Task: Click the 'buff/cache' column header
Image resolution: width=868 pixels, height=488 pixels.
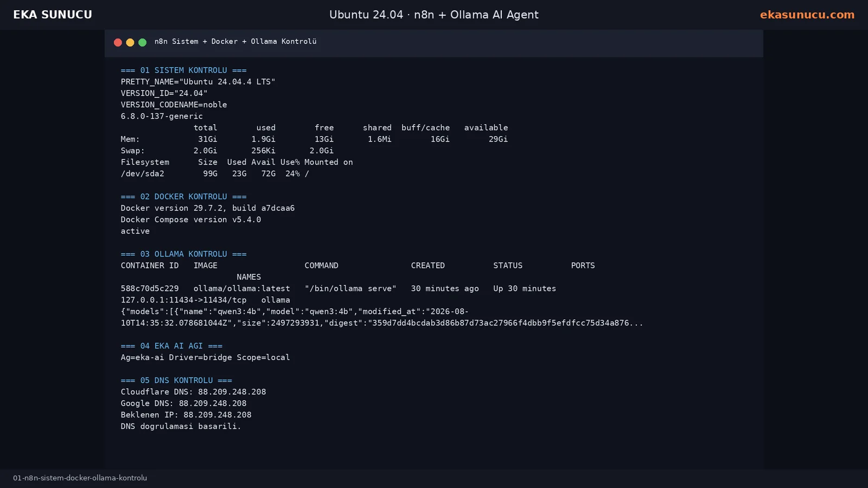Action: click(425, 127)
